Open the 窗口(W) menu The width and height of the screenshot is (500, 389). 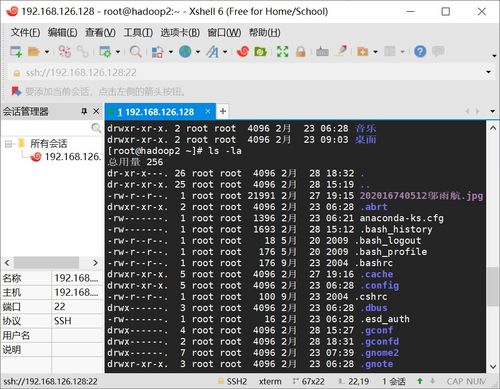coord(224,33)
